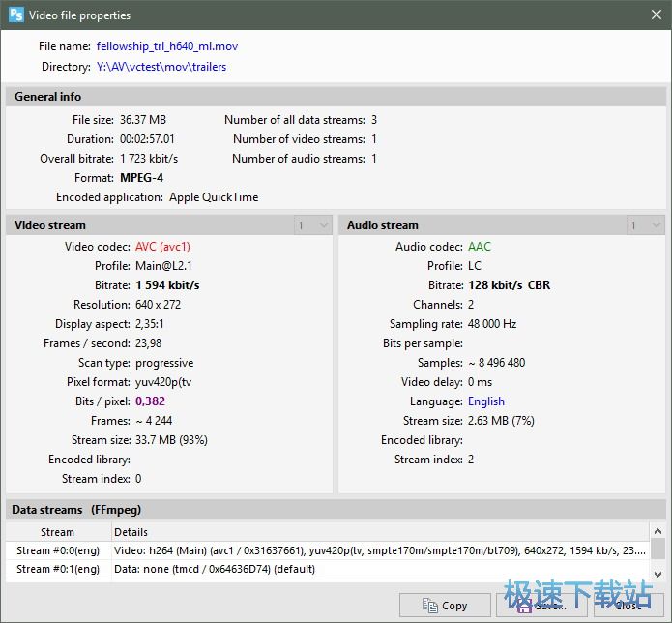Click the scroll up arrow in Data streams

tap(657, 531)
